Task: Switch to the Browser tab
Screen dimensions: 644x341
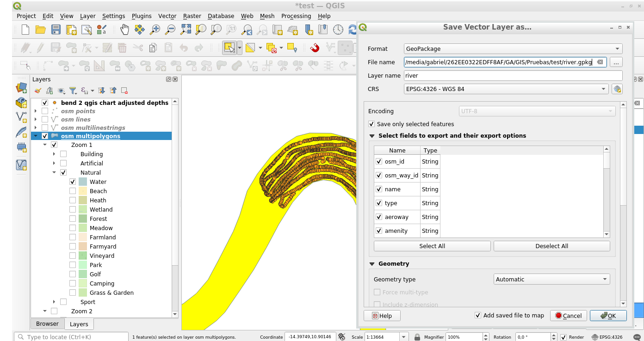Action: [47, 323]
